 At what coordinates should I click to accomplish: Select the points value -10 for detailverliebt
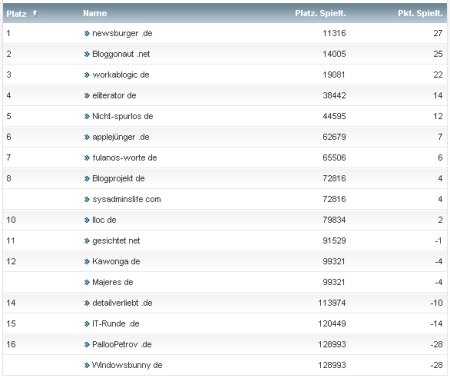[436, 303]
